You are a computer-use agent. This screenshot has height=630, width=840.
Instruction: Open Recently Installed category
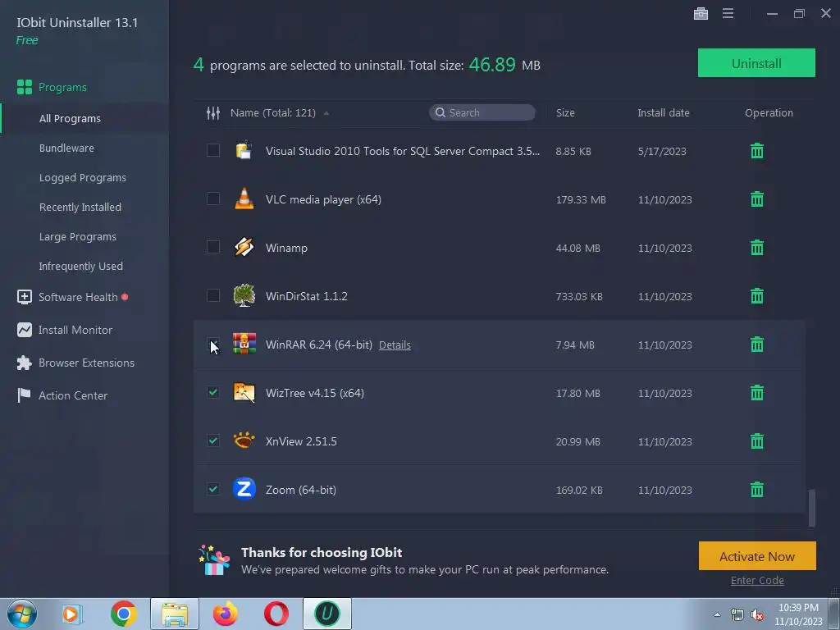tap(80, 207)
